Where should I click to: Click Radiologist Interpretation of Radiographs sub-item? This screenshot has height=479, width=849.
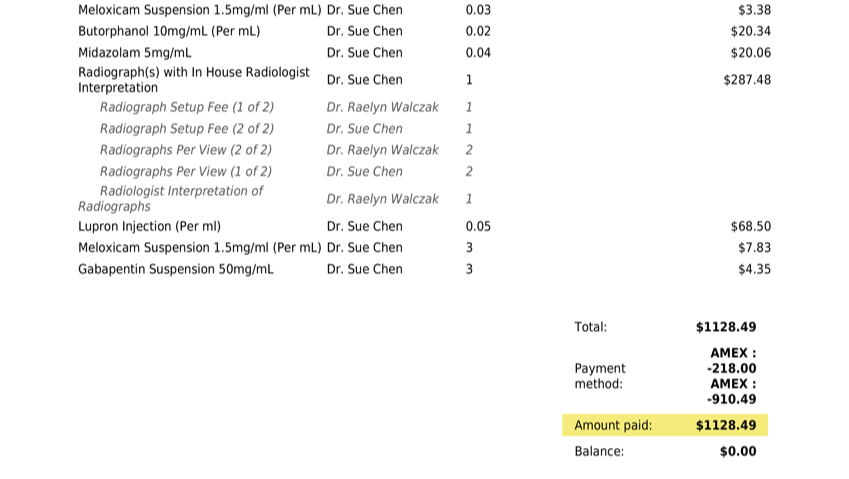(171, 199)
